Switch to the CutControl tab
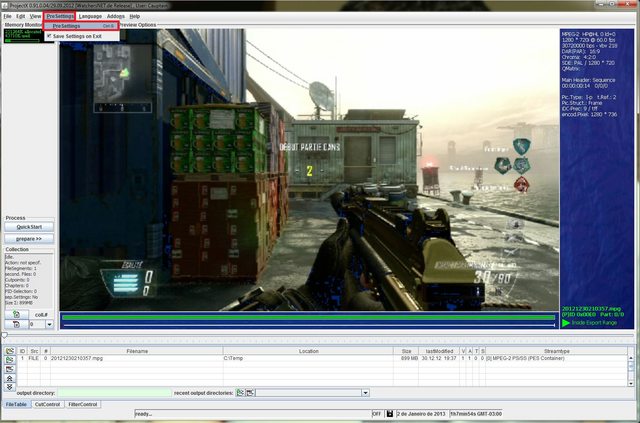Image resolution: width=640 pixels, height=423 pixels. (47, 404)
